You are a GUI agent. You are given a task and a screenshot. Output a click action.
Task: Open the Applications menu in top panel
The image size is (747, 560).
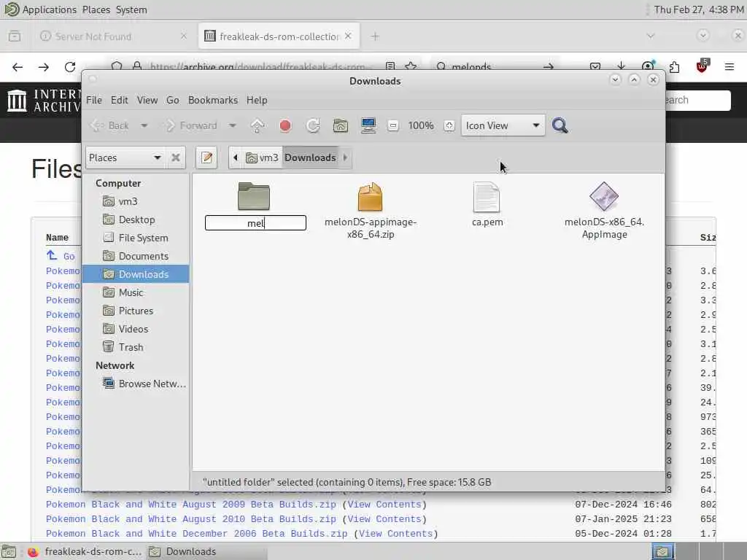click(49, 9)
